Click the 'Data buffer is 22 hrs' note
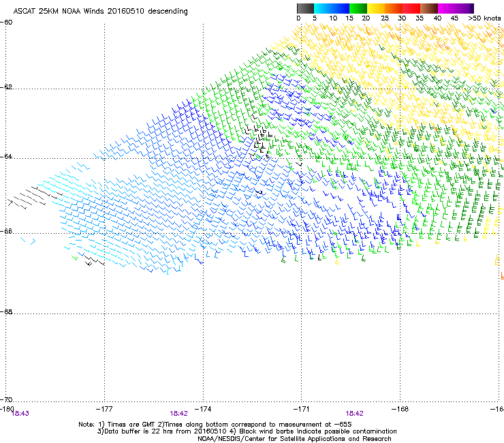Viewport: 504px width, 443px height. coord(247,431)
